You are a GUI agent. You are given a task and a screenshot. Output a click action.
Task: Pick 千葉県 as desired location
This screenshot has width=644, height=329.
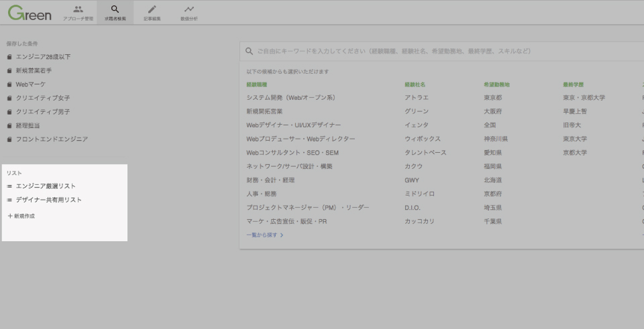pyautogui.click(x=493, y=221)
